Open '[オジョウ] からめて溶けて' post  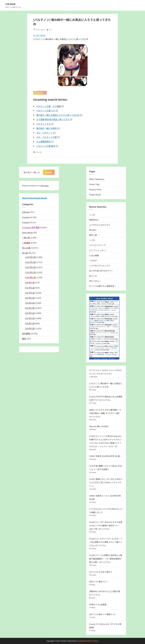pyautogui.click(x=101, y=572)
